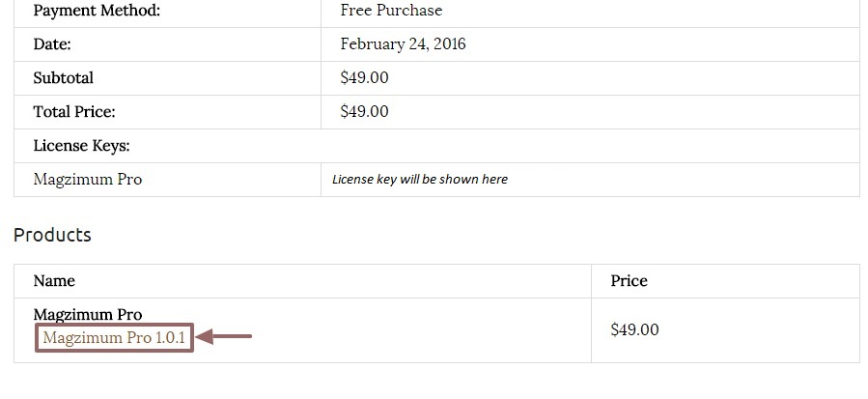Click the Products section heading
Viewport: 868px width, 399px height.
click(52, 235)
